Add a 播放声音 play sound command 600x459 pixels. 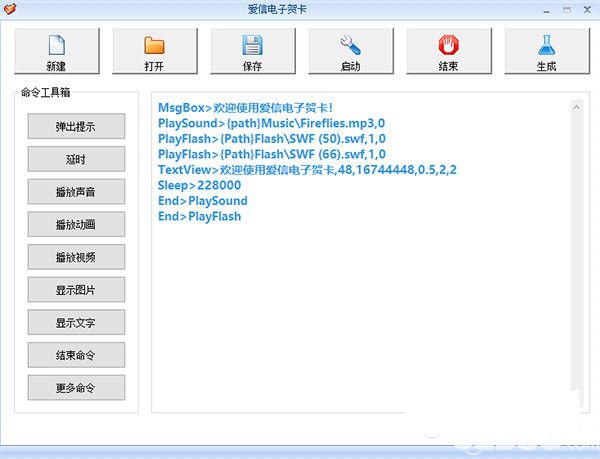pyautogui.click(x=76, y=192)
